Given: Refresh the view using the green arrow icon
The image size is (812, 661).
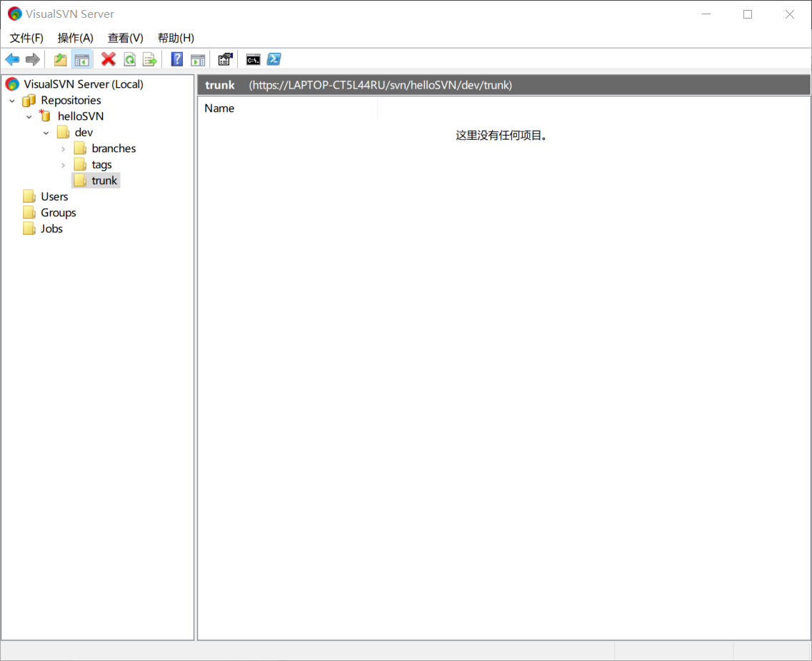Looking at the screenshot, I should (129, 59).
